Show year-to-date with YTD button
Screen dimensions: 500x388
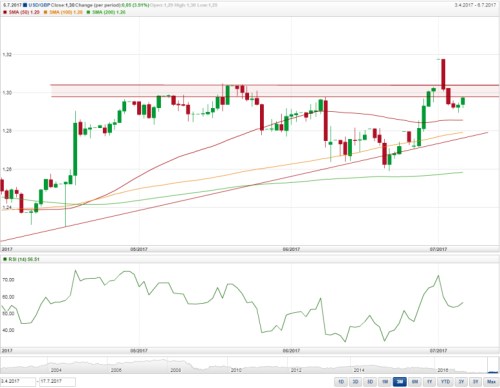tap(445, 382)
